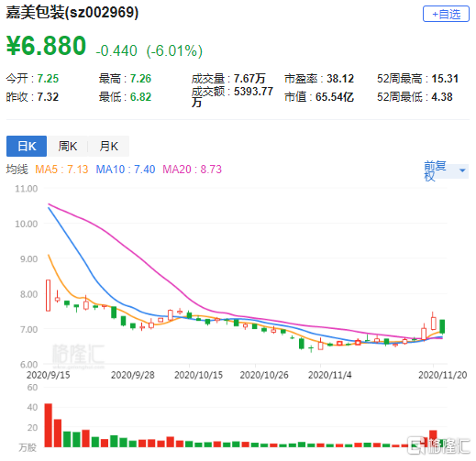Click price axis label 10.00

[x=27, y=224]
